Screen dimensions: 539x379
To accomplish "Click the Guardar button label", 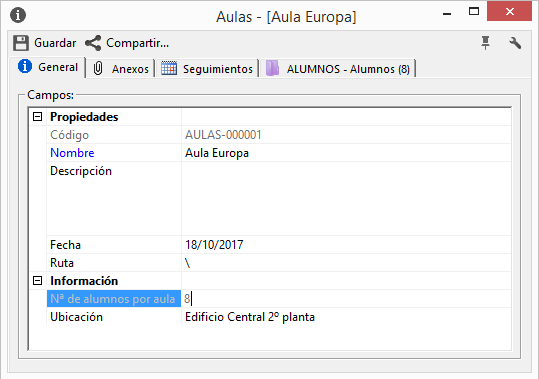I will tap(55, 43).
